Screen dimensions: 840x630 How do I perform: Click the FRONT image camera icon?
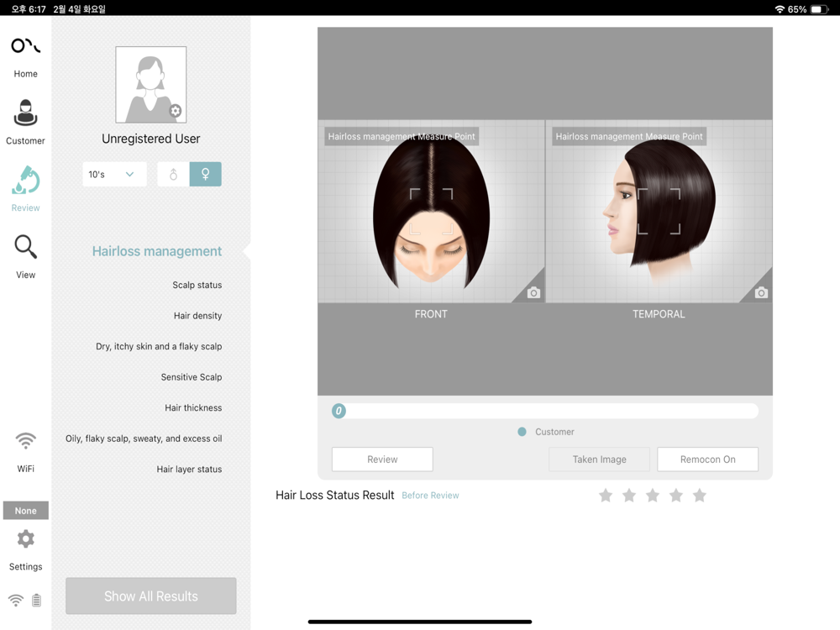point(533,292)
